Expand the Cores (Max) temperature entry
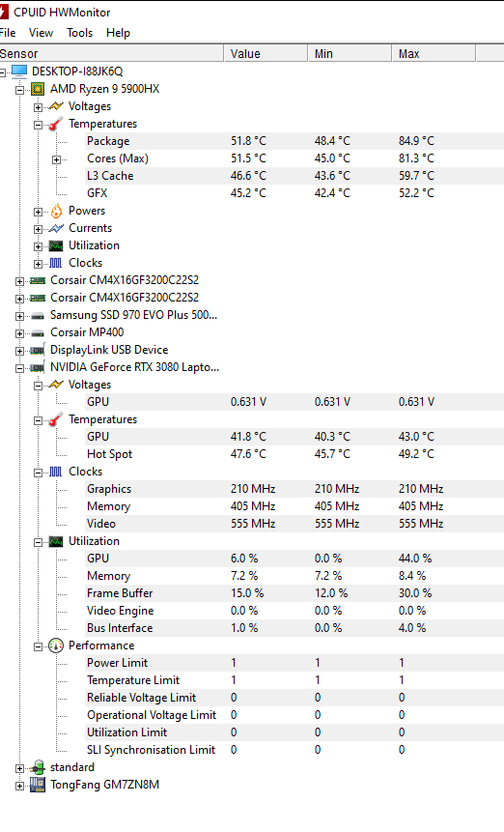504x832 pixels. click(x=57, y=159)
